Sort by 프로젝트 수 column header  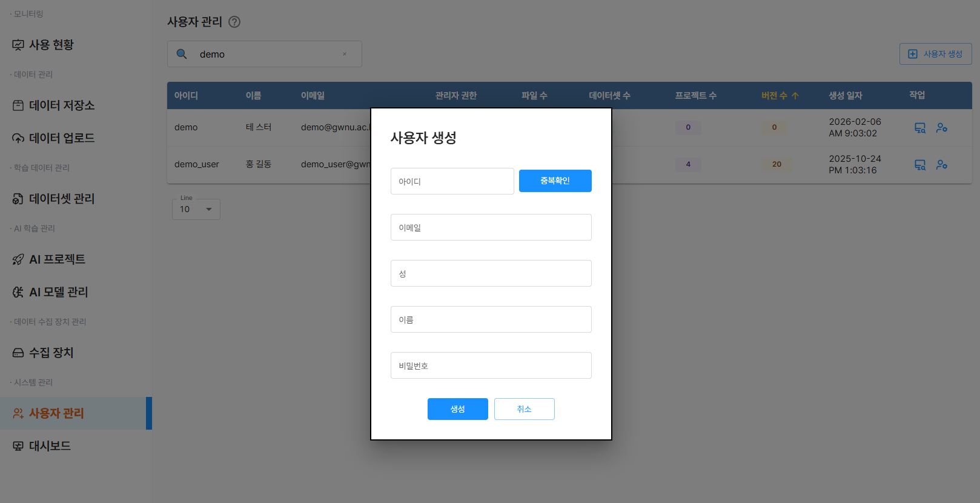click(696, 96)
